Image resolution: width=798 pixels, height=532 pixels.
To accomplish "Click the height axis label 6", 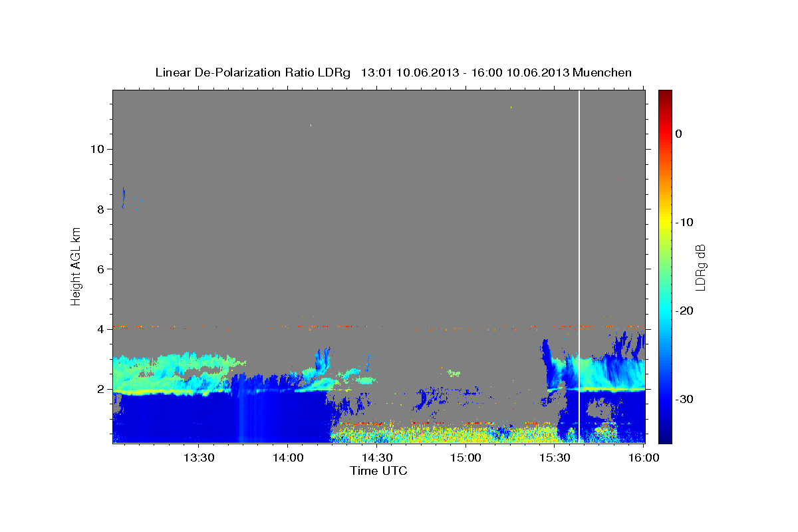I will pos(99,269).
